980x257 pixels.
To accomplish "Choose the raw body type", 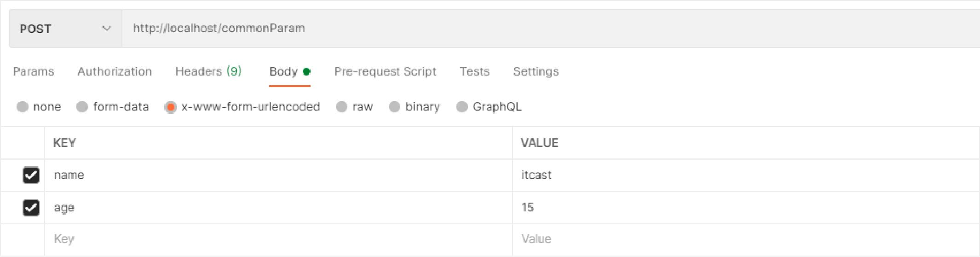I will 341,107.
